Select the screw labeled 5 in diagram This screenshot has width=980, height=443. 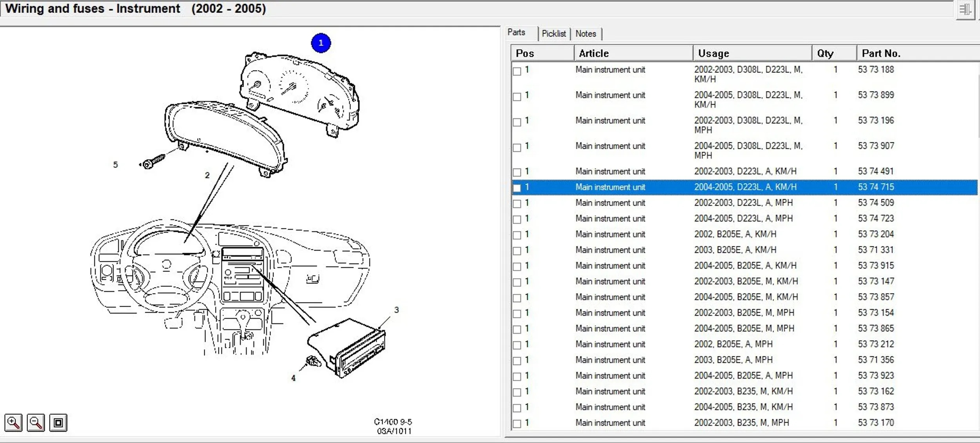153,162
